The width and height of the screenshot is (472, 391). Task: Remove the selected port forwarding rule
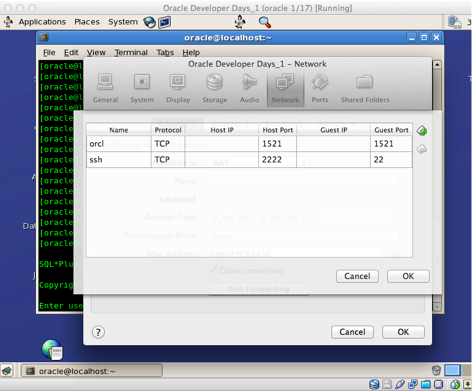click(422, 149)
